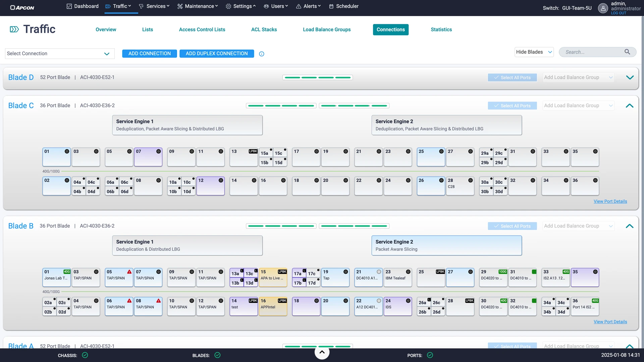Click the ADD CONNECTION button
The width and height of the screenshot is (644, 362).
tap(149, 54)
